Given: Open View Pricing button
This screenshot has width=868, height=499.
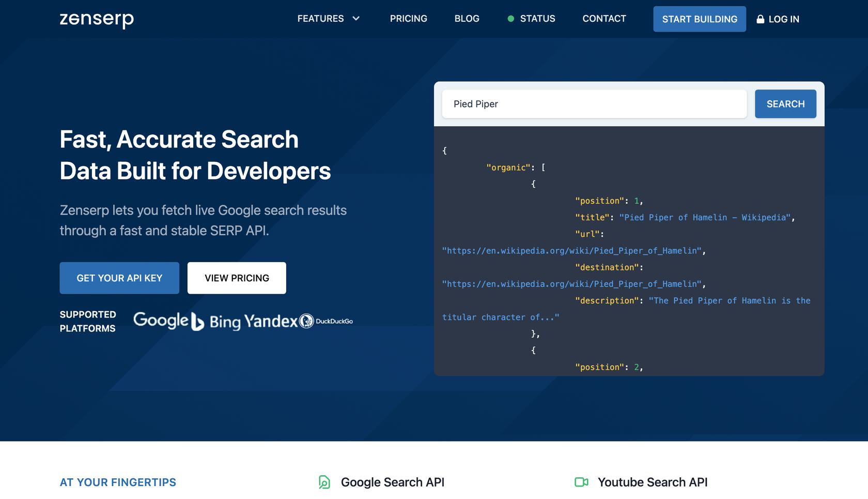Looking at the screenshot, I should pos(237,278).
